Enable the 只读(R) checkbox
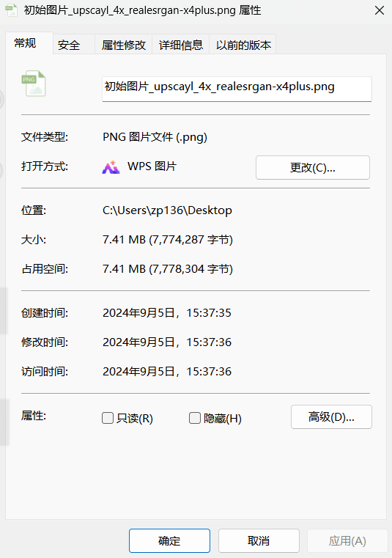The image size is (392, 558). click(108, 418)
